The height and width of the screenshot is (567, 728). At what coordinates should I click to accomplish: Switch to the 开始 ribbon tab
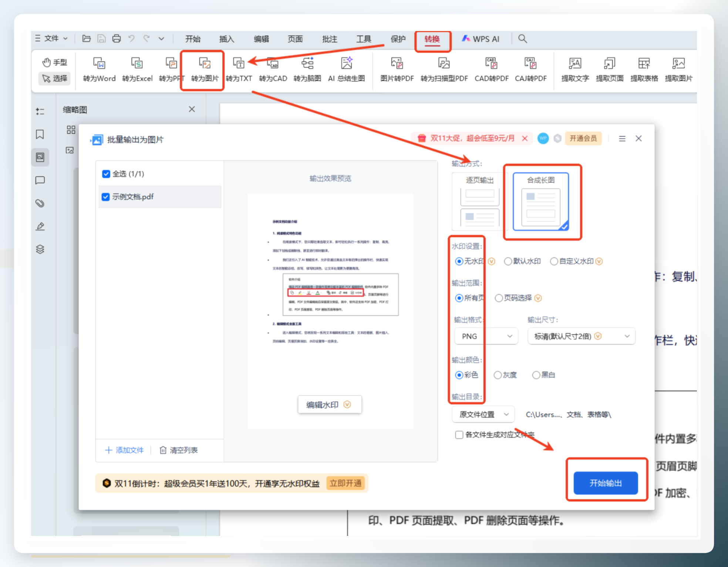click(193, 39)
